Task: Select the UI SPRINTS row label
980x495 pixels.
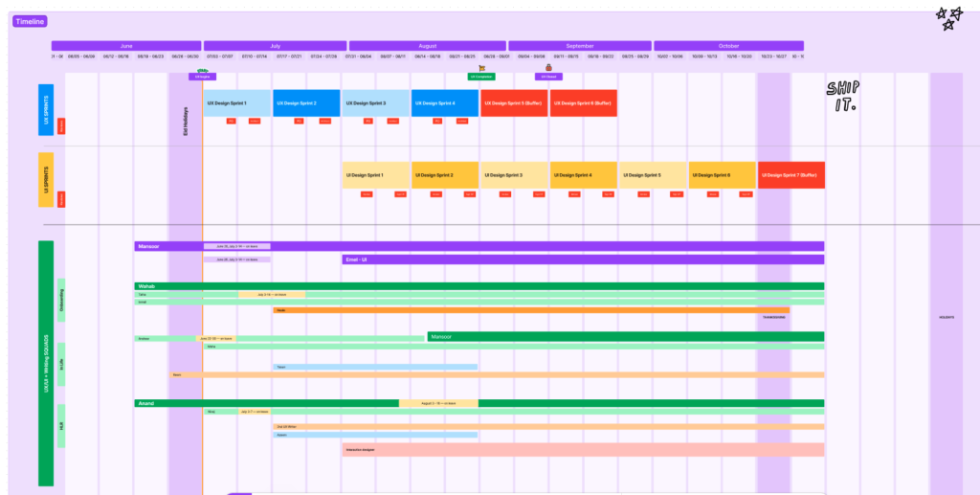Action: (45, 180)
